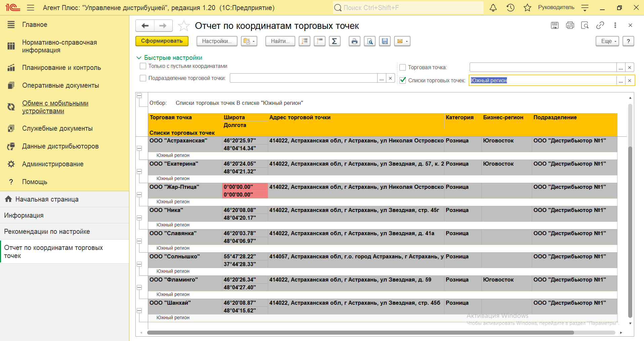Viewport: 644px width, 341px height.
Task: Open the main hamburger menu
Action: [31, 7]
